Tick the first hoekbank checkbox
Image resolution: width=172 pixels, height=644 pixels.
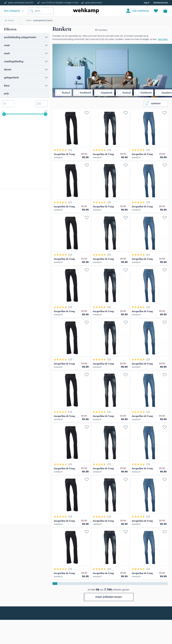click(76, 93)
